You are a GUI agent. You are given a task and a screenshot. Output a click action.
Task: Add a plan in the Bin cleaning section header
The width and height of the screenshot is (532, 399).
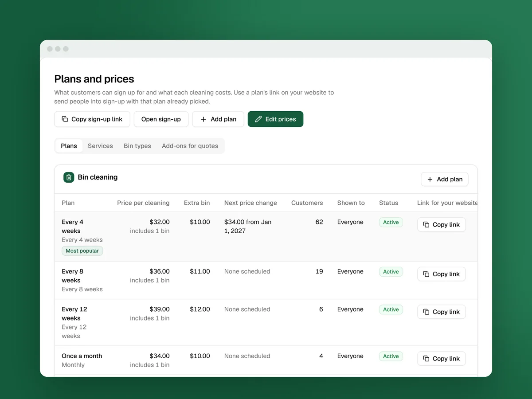coord(445,179)
